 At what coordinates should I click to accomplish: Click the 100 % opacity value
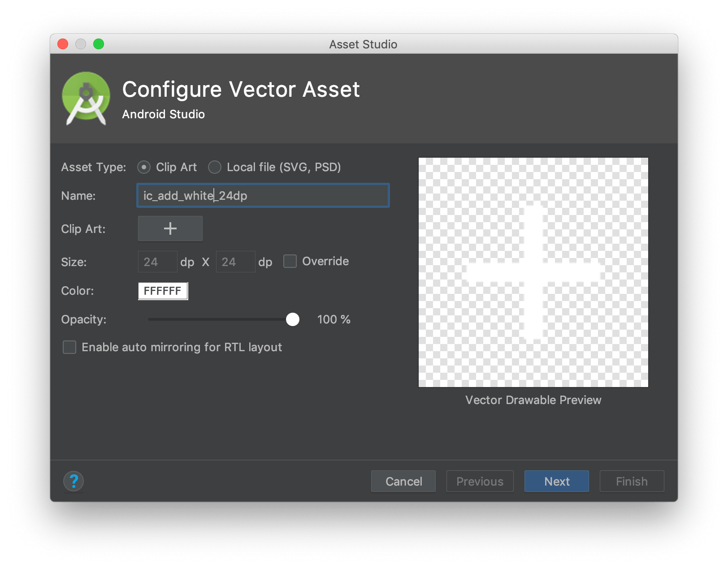(x=334, y=319)
